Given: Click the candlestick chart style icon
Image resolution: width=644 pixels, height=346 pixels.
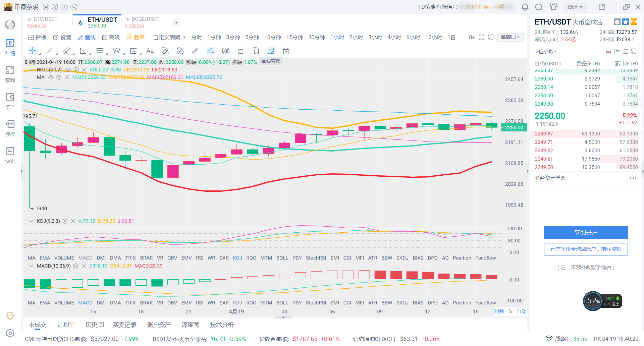Looking at the screenshot, I should tap(226, 51).
